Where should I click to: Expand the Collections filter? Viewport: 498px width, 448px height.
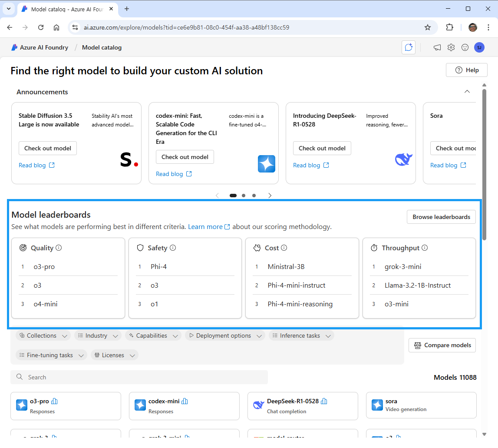(43, 336)
